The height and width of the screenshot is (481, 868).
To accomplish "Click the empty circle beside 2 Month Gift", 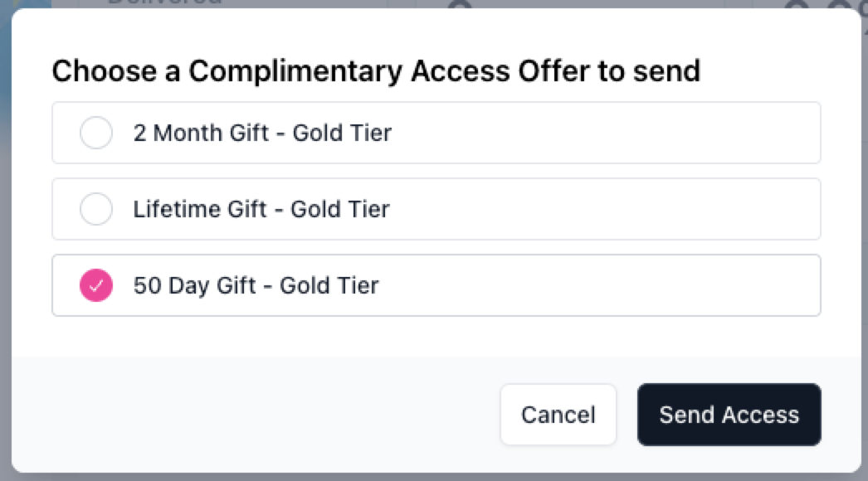I will click(x=96, y=133).
